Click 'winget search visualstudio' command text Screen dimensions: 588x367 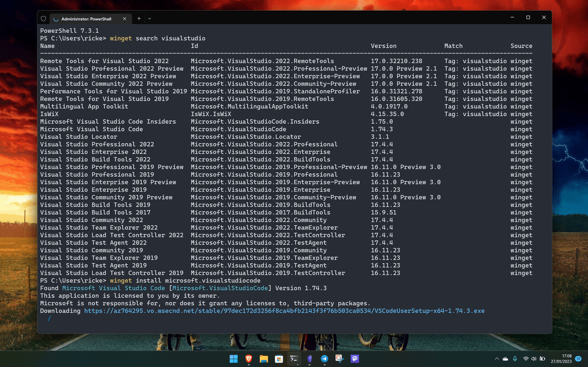coord(157,38)
